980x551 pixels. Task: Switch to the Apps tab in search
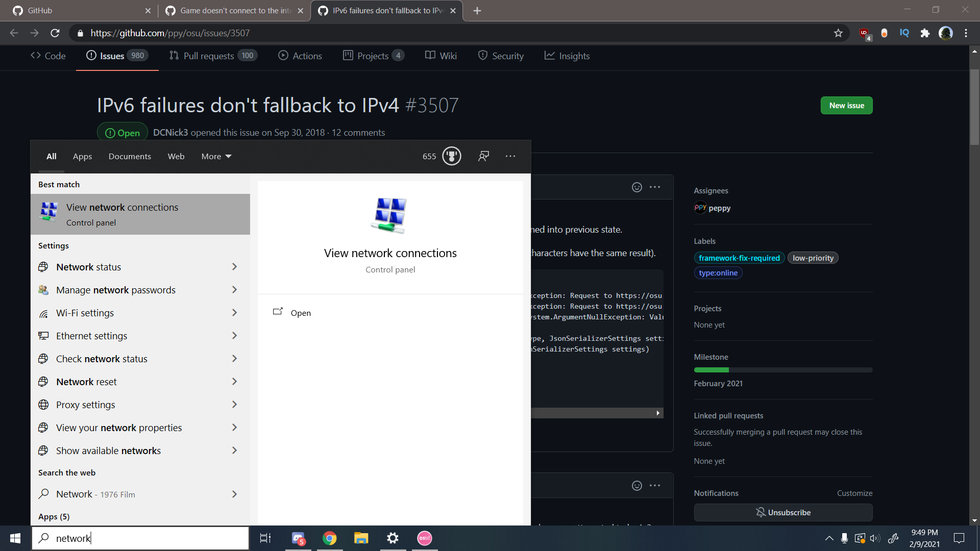(82, 156)
